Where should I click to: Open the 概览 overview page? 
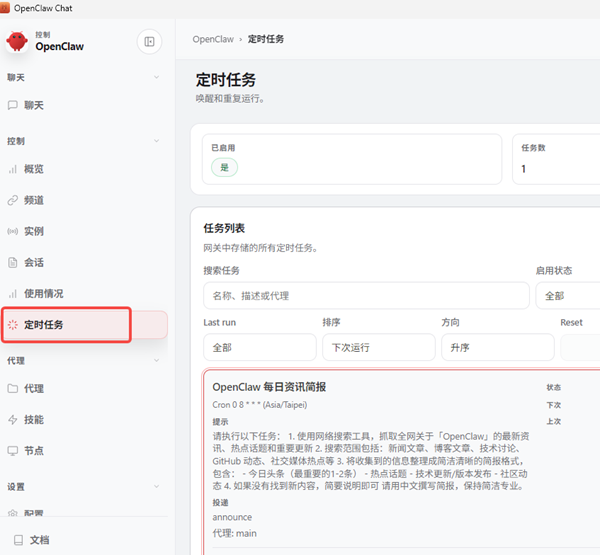tap(34, 169)
